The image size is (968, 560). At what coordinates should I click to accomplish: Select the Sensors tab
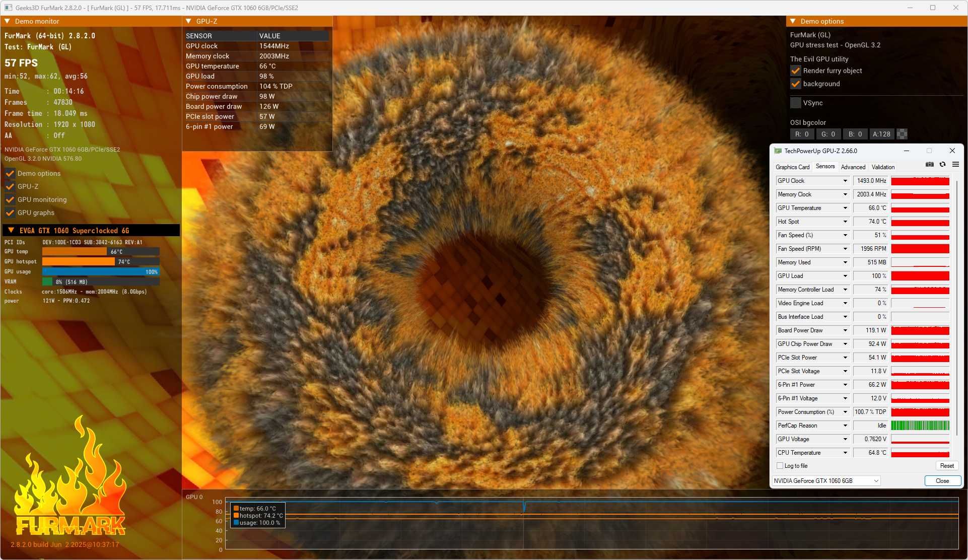pyautogui.click(x=825, y=166)
